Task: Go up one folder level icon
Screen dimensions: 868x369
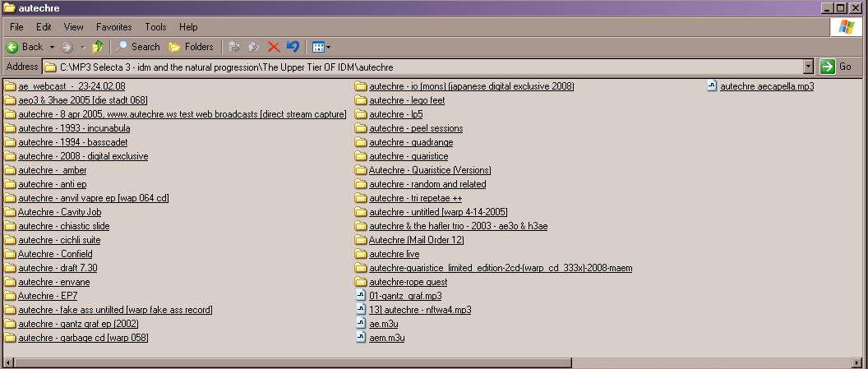Action: 98,47
